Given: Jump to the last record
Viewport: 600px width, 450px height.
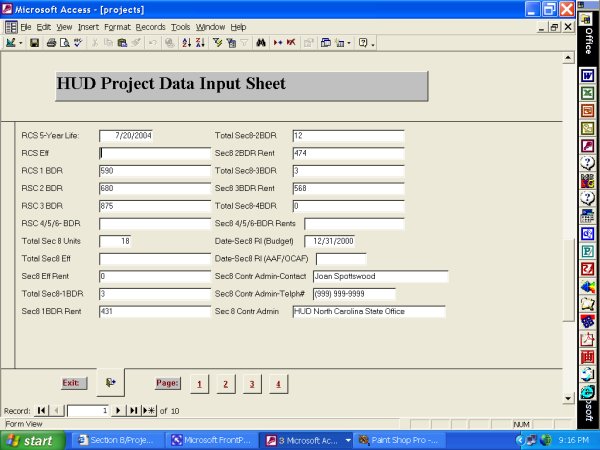Looking at the screenshot, I should click(132, 410).
